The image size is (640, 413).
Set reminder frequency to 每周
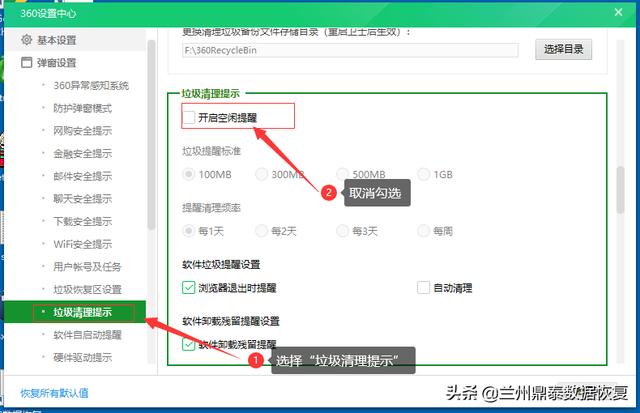click(423, 231)
